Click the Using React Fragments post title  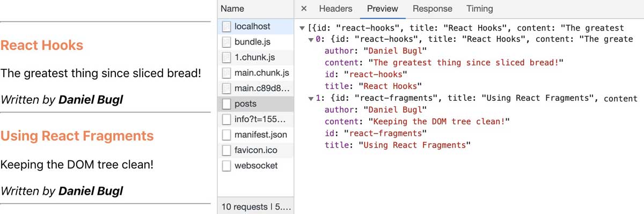(77, 136)
